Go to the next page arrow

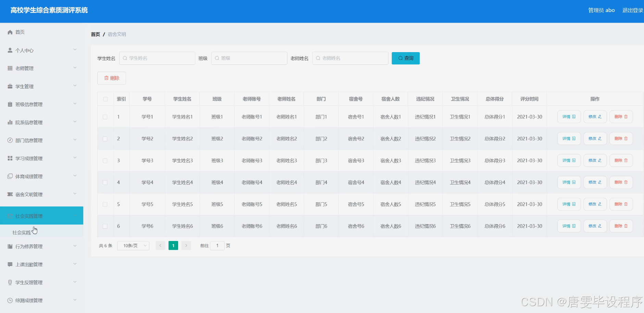coord(186,245)
